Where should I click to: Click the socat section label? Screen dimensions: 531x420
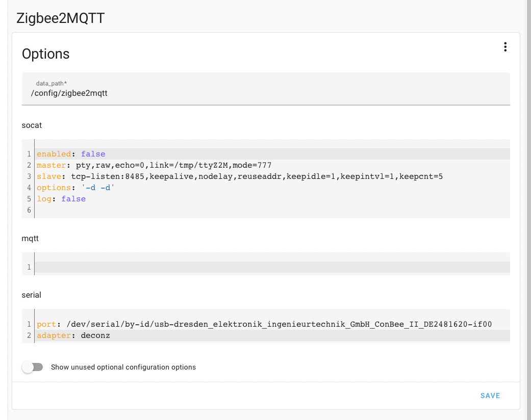pyautogui.click(x=32, y=125)
